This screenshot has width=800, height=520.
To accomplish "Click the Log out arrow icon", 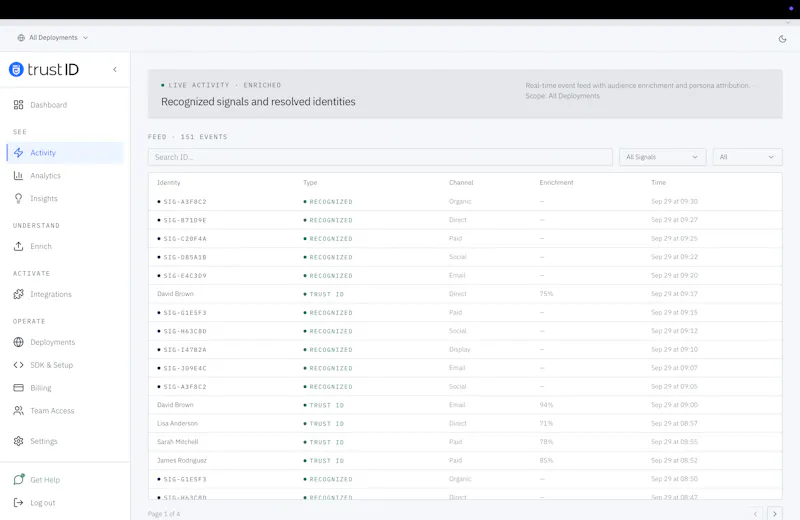I will click(x=18, y=503).
